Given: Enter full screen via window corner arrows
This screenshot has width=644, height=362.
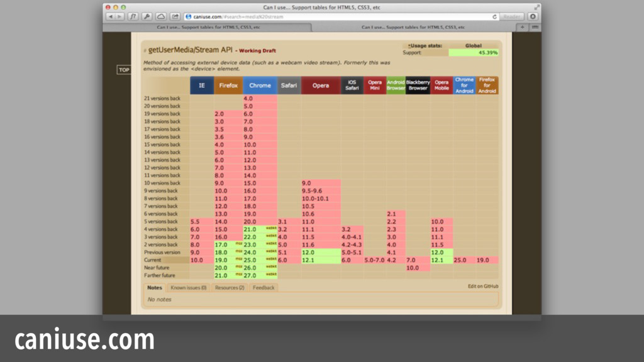Looking at the screenshot, I should (536, 8).
